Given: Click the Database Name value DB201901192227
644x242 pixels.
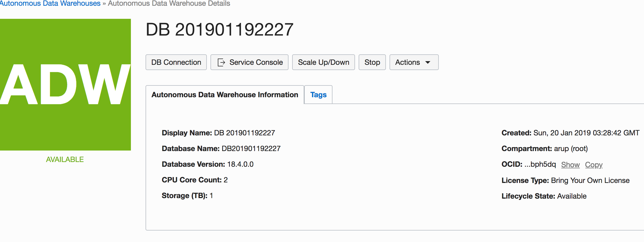Looking at the screenshot, I should 251,148.
